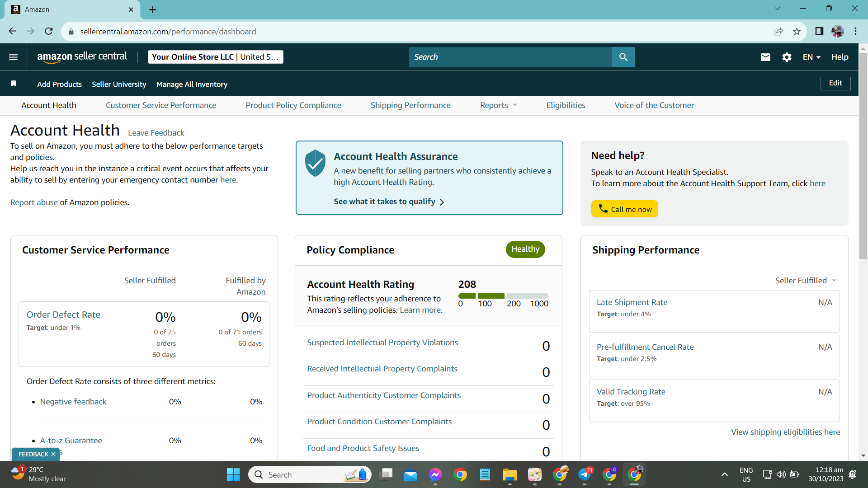Click the Edit button on shortcut bar

tap(835, 83)
